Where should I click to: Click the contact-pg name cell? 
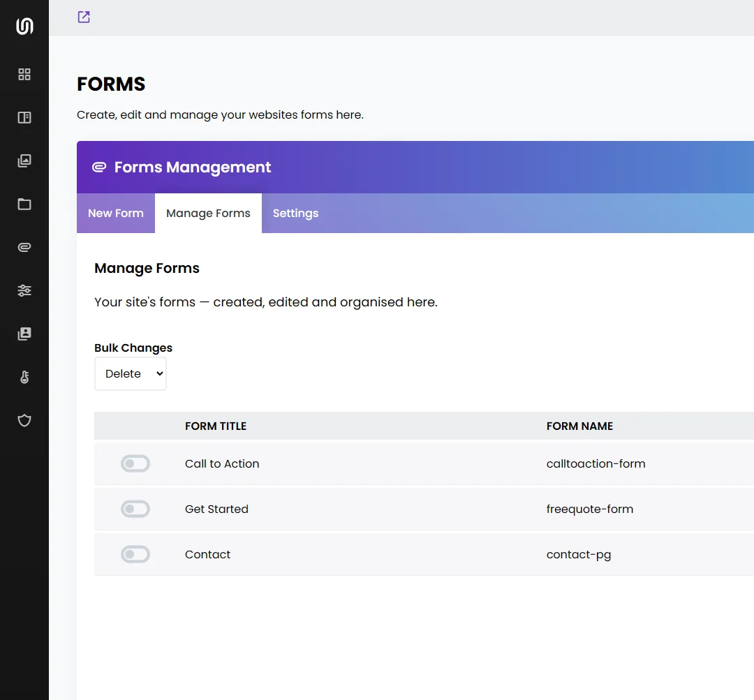(x=579, y=555)
